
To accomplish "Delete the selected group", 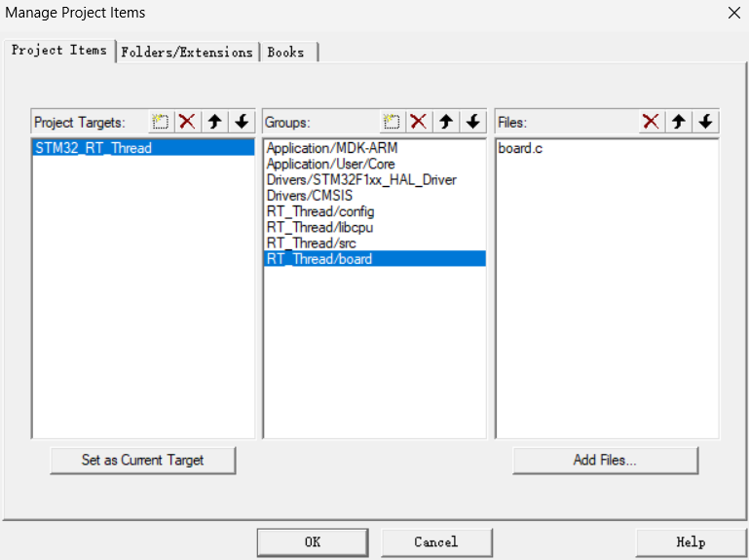I will pos(419,122).
